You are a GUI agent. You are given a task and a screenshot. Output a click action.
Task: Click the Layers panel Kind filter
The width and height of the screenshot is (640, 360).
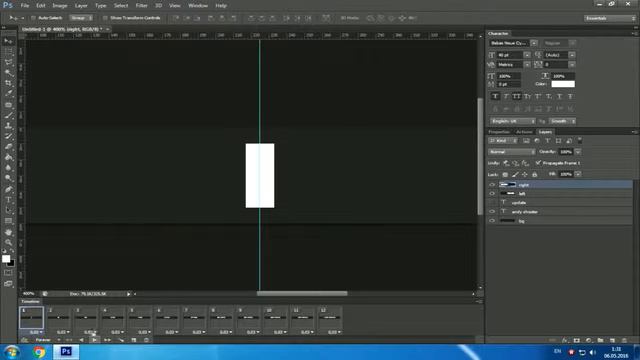click(503, 141)
